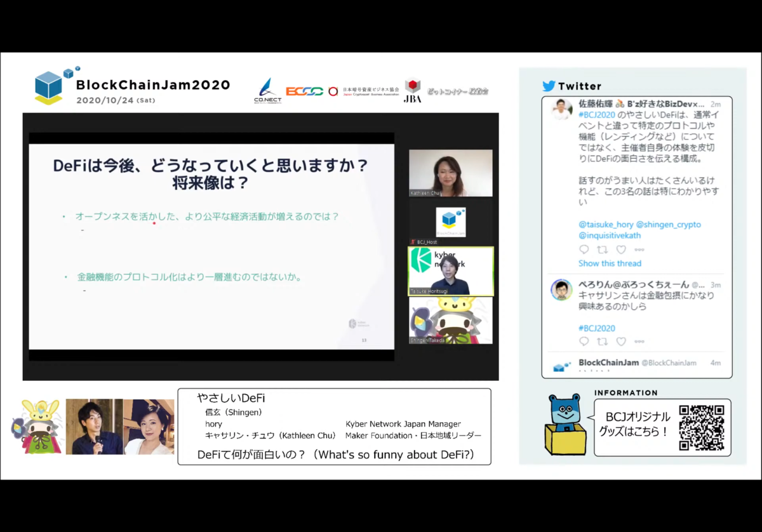Click the やさしいDeFi session title
Screen dimensions: 762x532
(x=231, y=399)
